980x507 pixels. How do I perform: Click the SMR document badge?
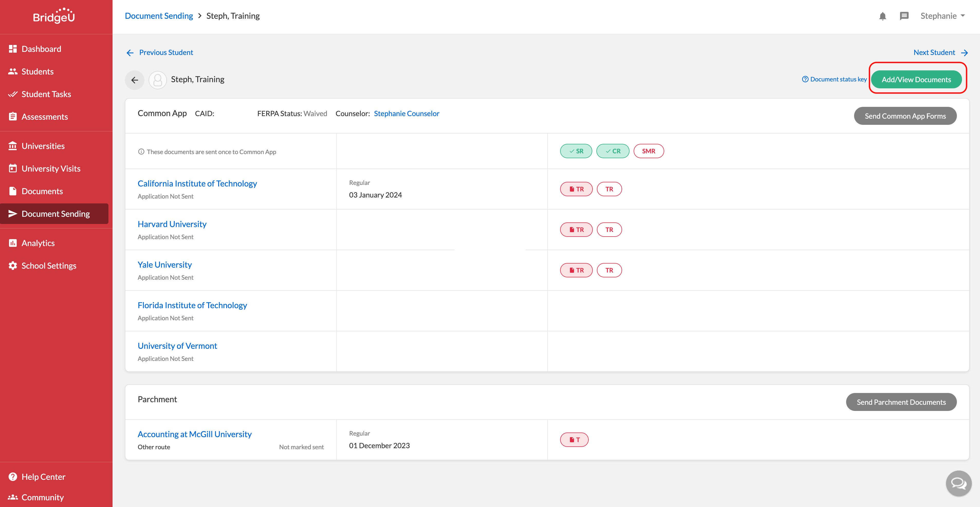tap(649, 151)
